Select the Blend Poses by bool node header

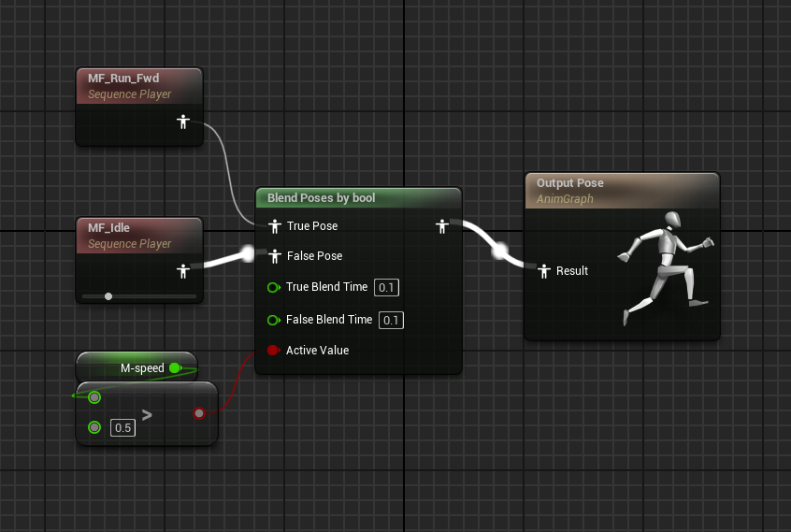(358, 197)
